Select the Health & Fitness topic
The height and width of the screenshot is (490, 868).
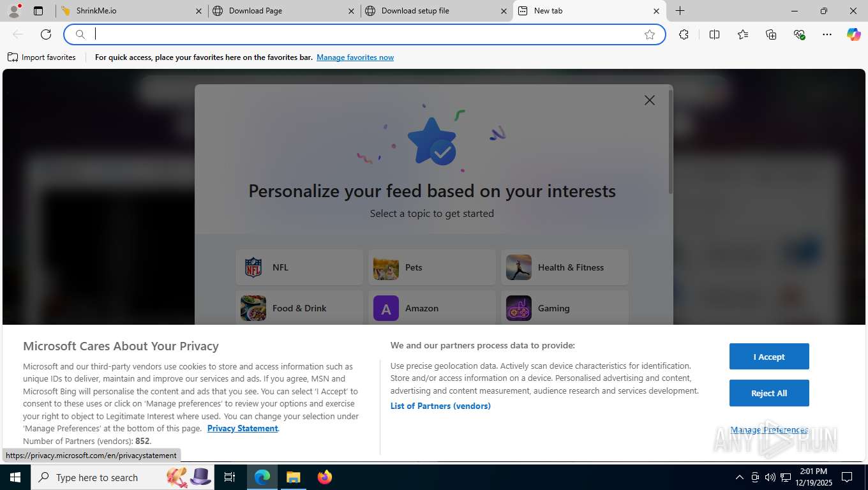point(565,267)
